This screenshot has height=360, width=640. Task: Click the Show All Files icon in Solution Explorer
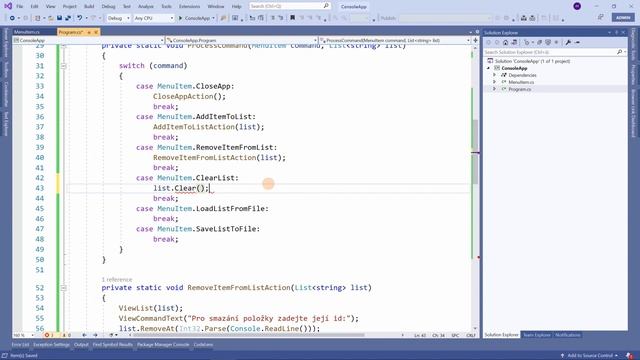548,42
